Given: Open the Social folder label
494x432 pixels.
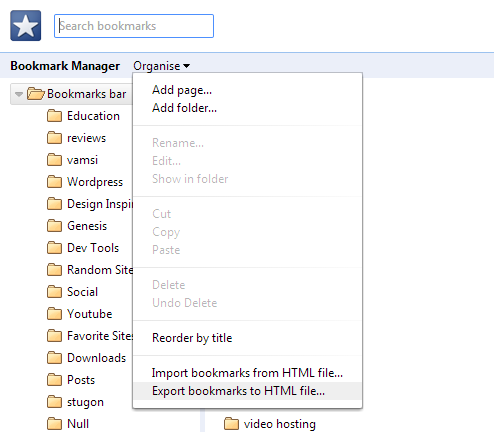Looking at the screenshot, I should pos(82,292).
